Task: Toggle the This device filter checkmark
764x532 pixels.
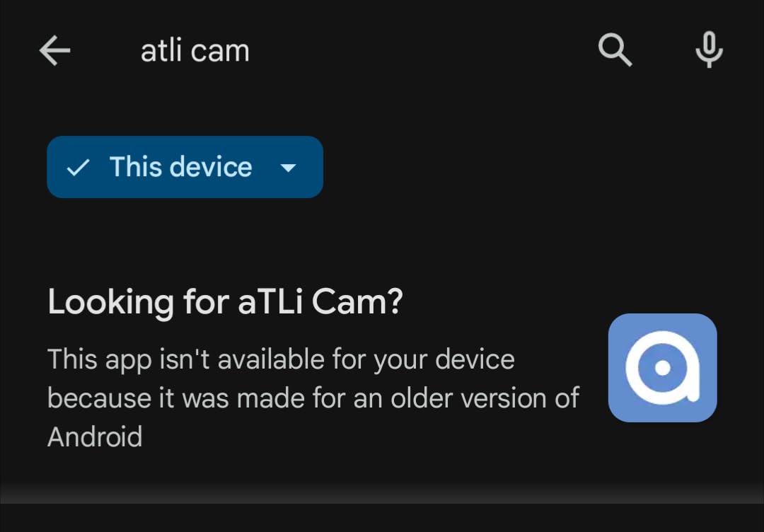Action: [x=78, y=168]
